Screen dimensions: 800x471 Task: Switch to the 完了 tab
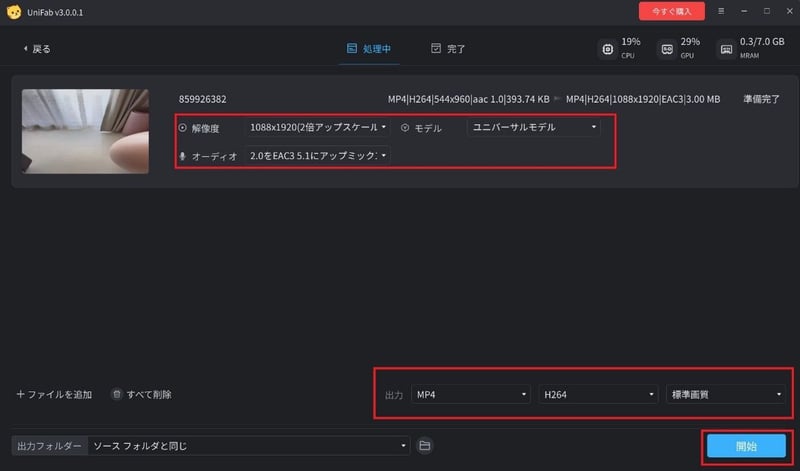point(448,48)
